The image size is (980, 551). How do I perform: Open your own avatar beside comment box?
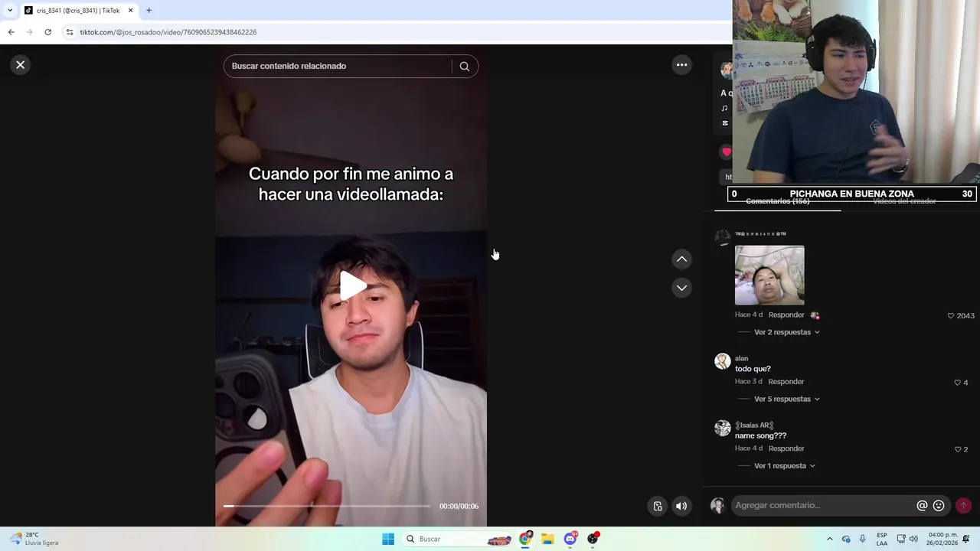[717, 505]
